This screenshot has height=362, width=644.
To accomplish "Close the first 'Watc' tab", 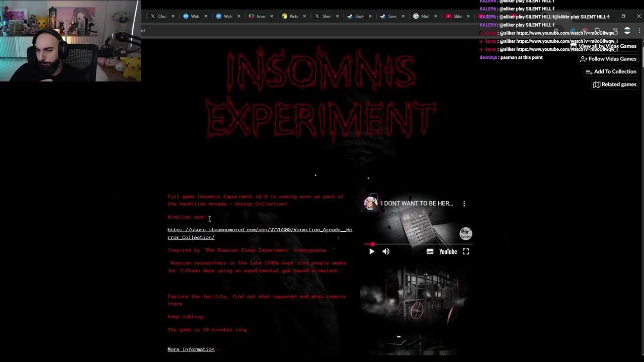I will coord(206,16).
